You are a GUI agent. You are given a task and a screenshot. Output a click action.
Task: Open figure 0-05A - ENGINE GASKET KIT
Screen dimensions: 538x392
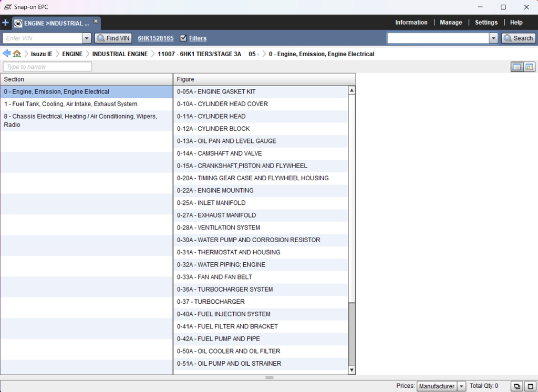click(261, 91)
